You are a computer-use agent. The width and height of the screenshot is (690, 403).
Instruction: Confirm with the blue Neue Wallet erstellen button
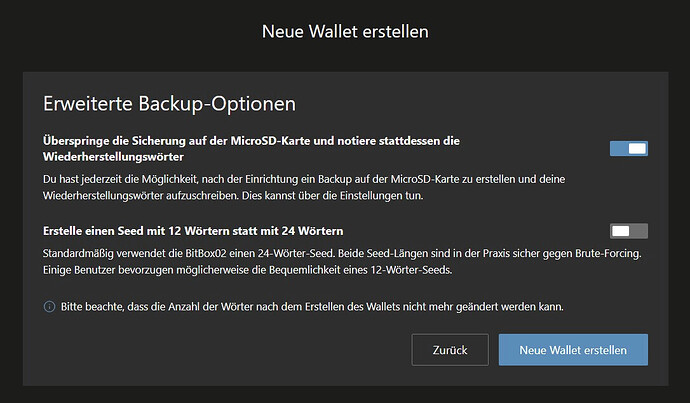(573, 350)
